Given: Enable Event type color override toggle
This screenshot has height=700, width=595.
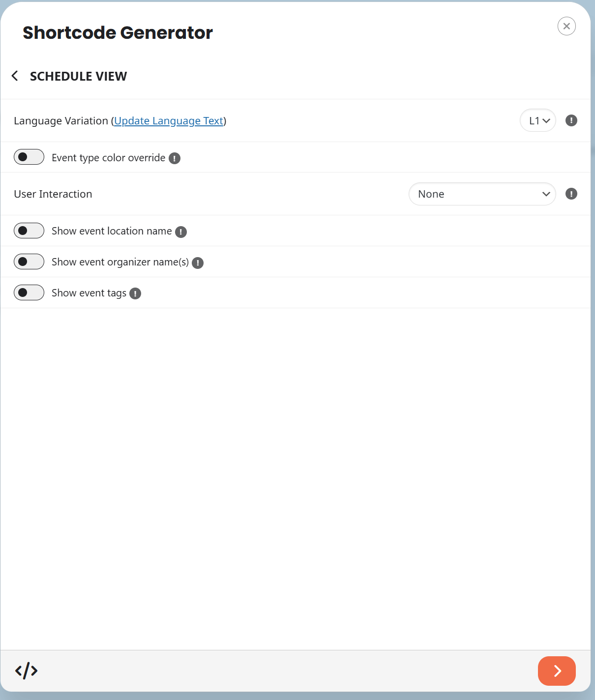Looking at the screenshot, I should pyautogui.click(x=29, y=157).
